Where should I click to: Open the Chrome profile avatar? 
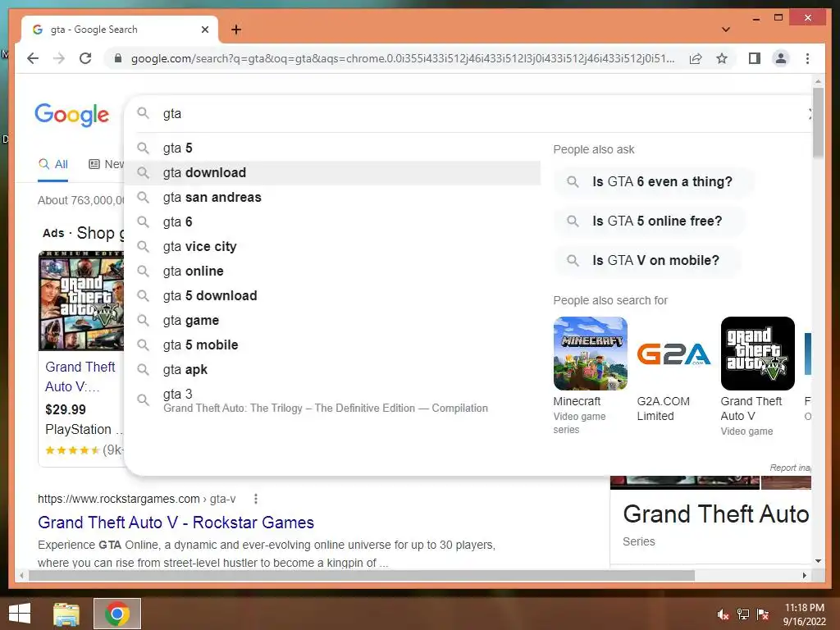781,58
